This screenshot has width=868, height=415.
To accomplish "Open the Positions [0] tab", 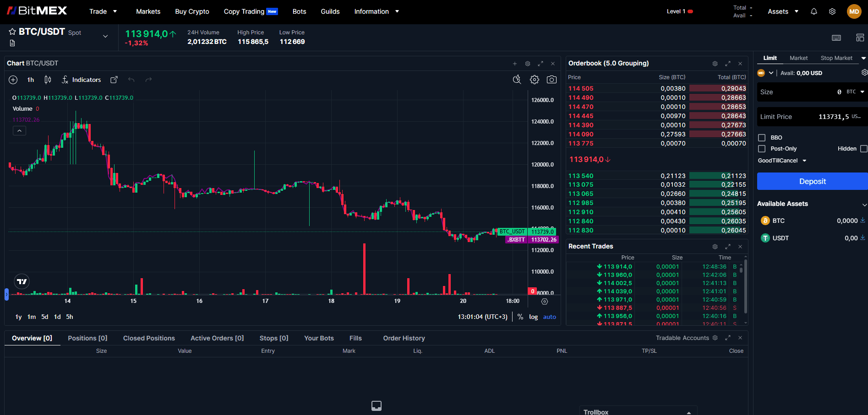I will (87, 338).
